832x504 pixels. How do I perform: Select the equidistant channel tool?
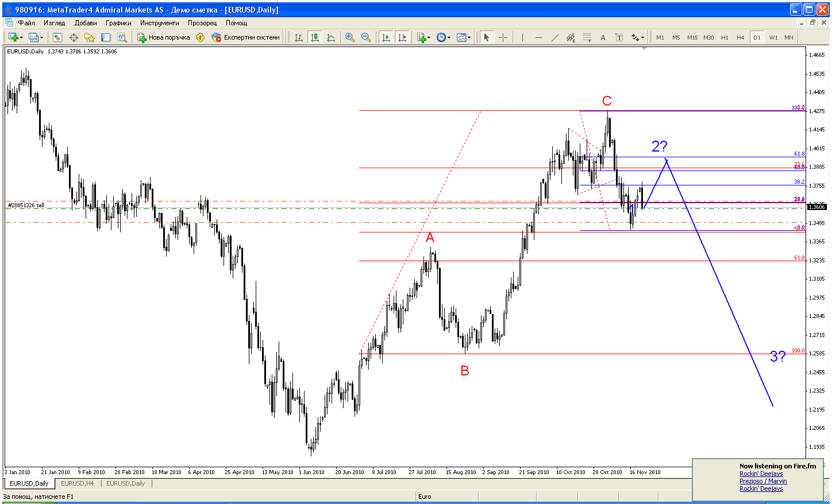pyautogui.click(x=571, y=37)
